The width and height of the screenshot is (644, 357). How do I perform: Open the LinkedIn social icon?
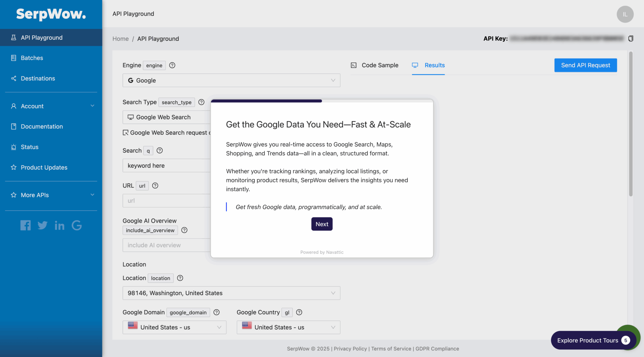point(59,226)
